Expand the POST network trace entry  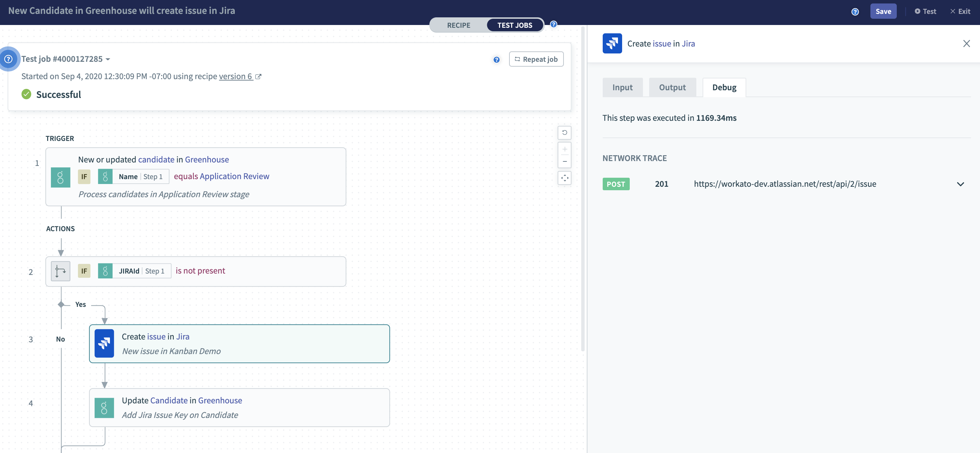(x=961, y=184)
